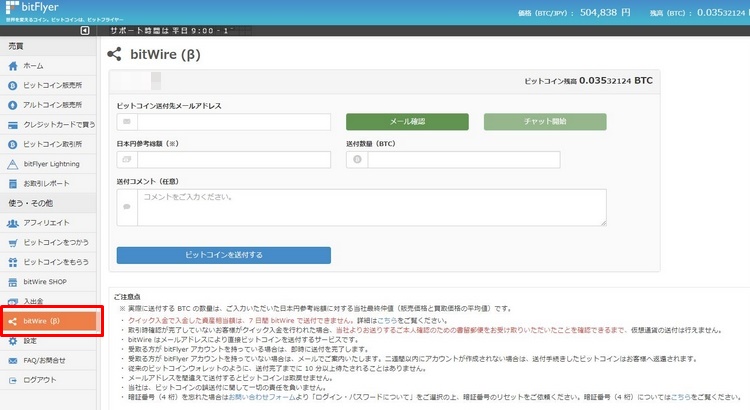This screenshot has height=410, width=750.
Task: Open ホーム in the sidebar
Action: pos(48,66)
